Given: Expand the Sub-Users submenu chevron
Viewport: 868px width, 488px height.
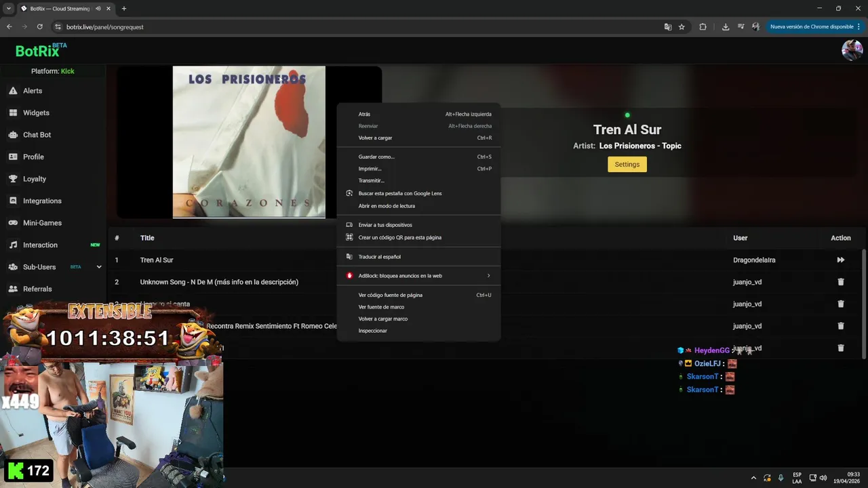Looking at the screenshot, I should point(99,267).
